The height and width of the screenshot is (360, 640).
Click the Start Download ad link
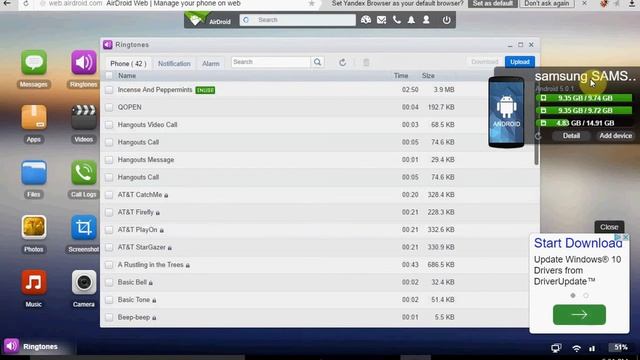[x=578, y=243]
